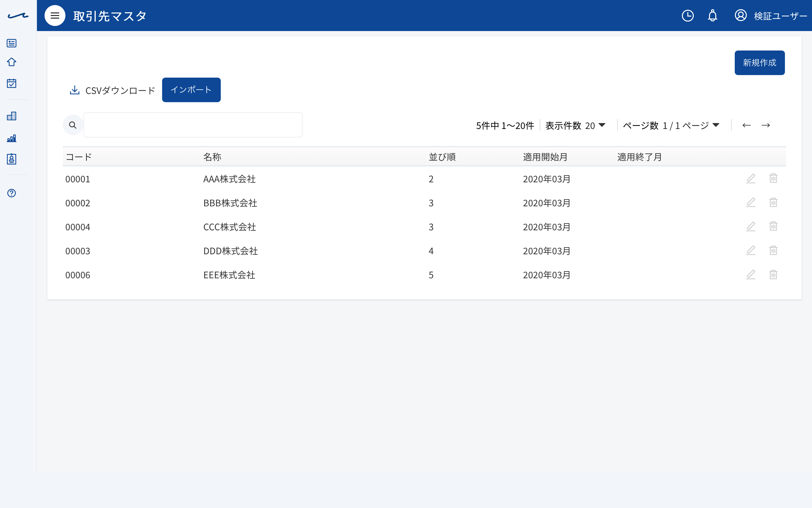The image size is (812, 508).
Task: Edit the BBB株式会社 row
Action: click(x=751, y=203)
